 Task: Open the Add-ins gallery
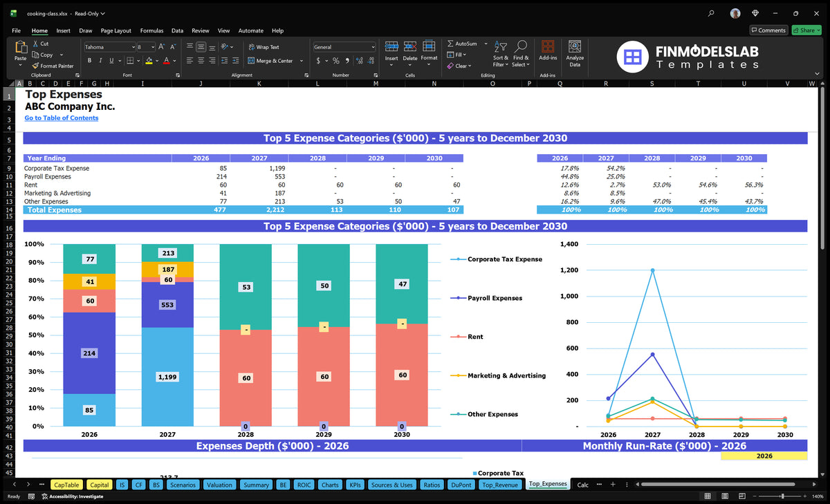pos(548,50)
